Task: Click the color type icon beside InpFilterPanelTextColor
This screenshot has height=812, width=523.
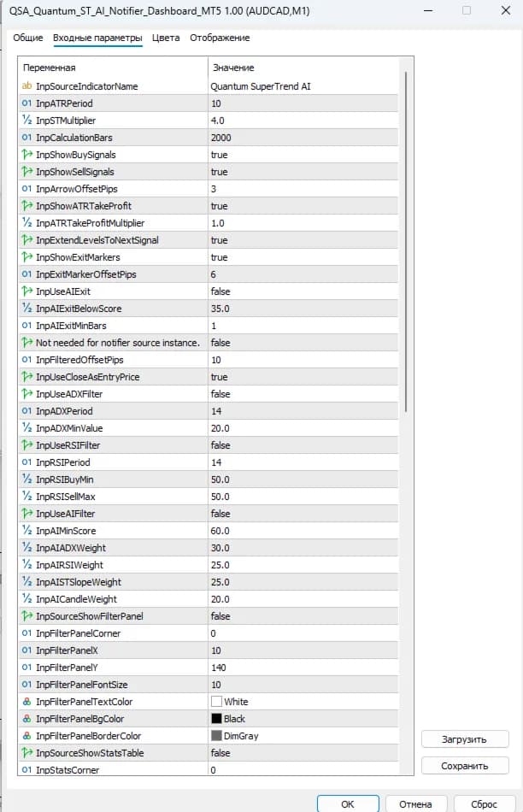Action: pyautogui.click(x=27, y=701)
